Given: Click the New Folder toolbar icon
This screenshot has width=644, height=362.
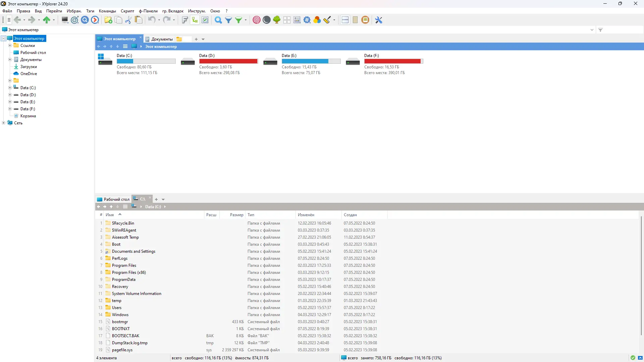Looking at the screenshot, I should tap(108, 20).
